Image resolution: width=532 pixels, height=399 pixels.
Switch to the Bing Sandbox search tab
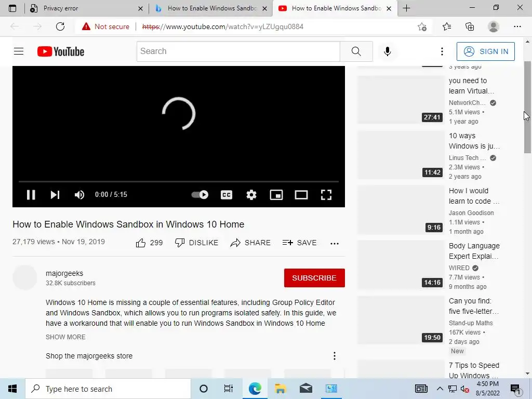210,8
